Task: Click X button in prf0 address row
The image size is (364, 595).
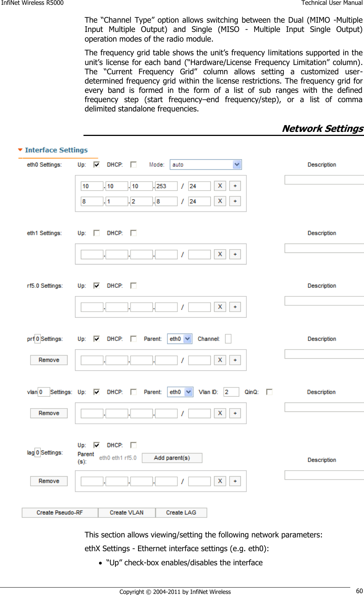Action: coord(220,360)
